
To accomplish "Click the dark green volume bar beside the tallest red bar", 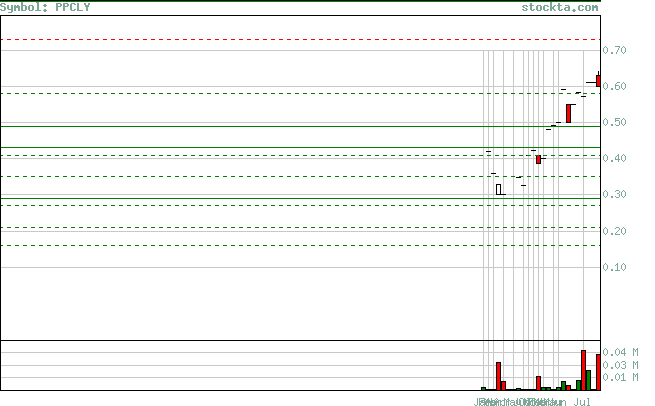I will pos(588,380).
